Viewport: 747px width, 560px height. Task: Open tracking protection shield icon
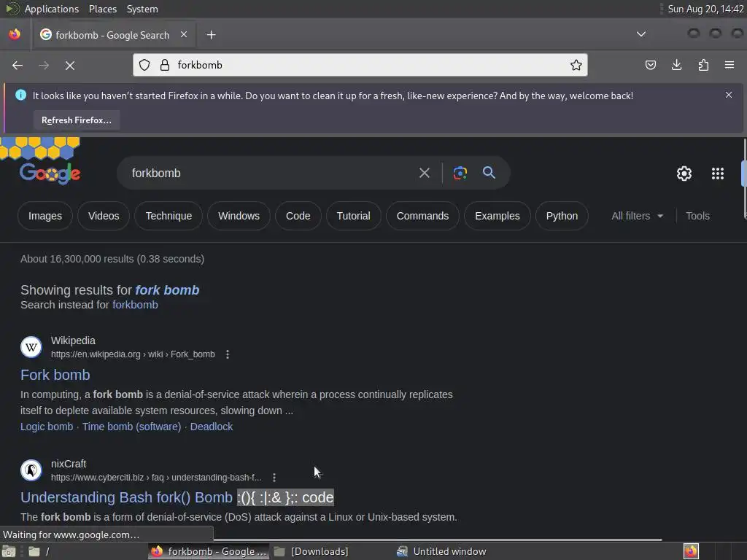pos(144,65)
